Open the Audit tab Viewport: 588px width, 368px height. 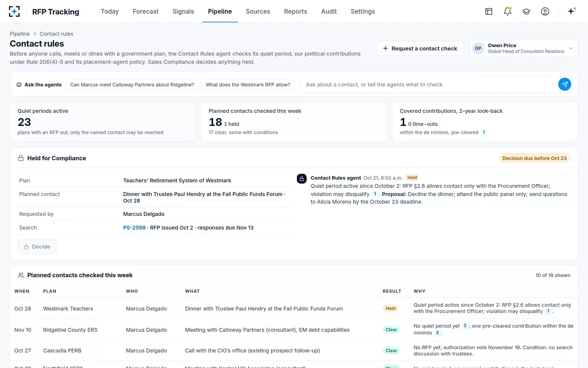[x=329, y=11]
